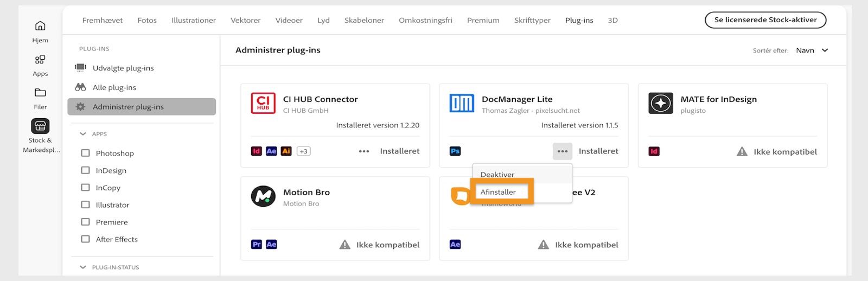
Task: Click InDesign icon on MATE for InDesign card
Action: (x=654, y=151)
